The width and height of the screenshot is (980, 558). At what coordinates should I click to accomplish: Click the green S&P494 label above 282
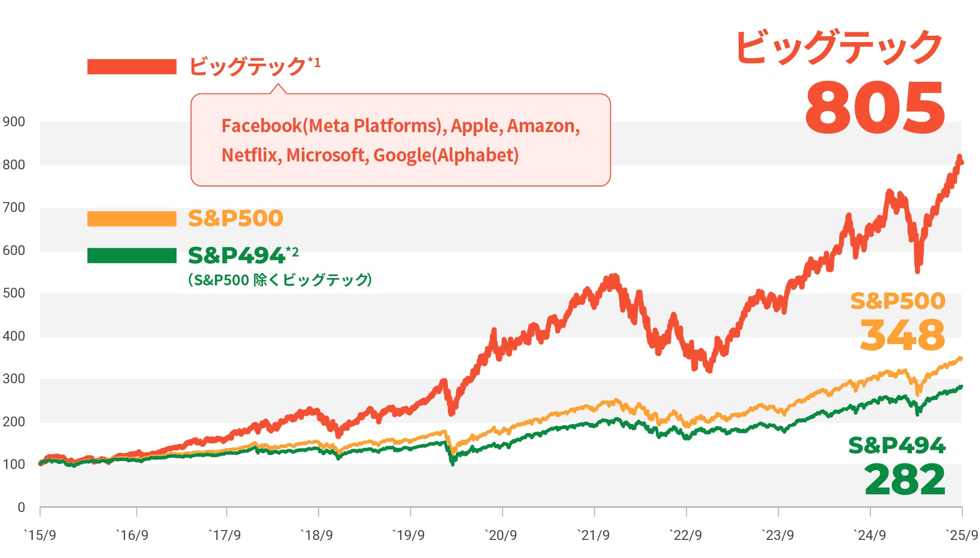pyautogui.click(x=896, y=445)
